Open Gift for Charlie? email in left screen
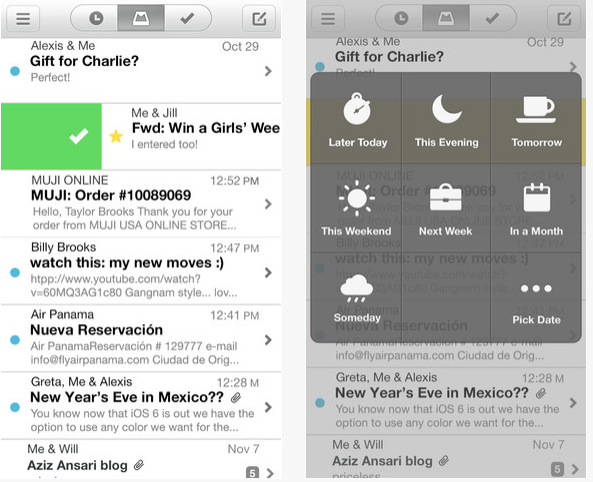The image size is (593, 482). pos(141,70)
